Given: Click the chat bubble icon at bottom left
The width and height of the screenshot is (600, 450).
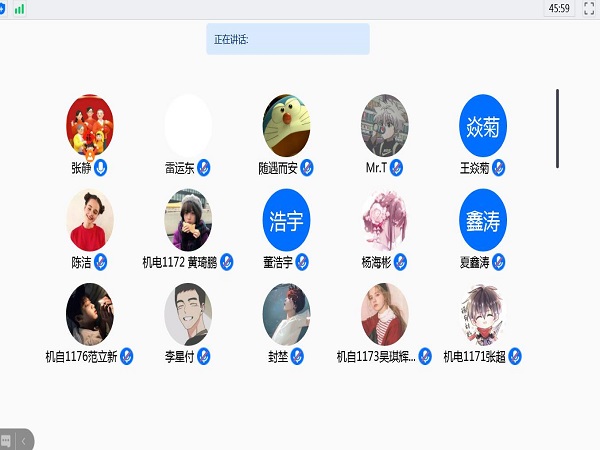Looking at the screenshot, I should pos(5,440).
